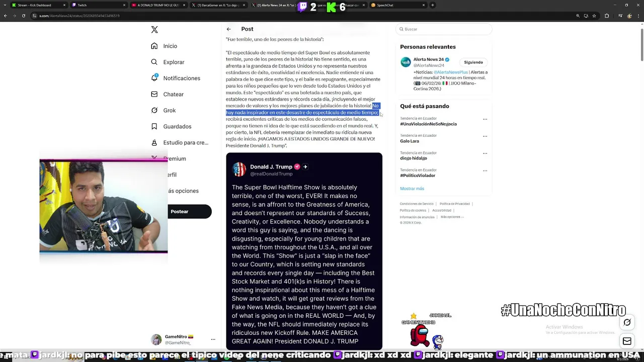This screenshot has height=362, width=644.
Task: Click the Chatear envelope icon
Action: tap(154, 94)
